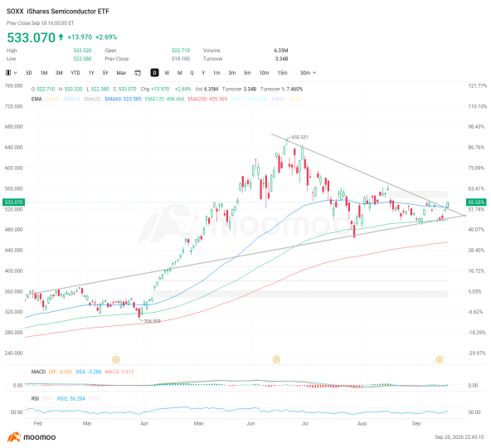Click the large 533.070 last price
The image size is (491, 448).
tap(31, 37)
